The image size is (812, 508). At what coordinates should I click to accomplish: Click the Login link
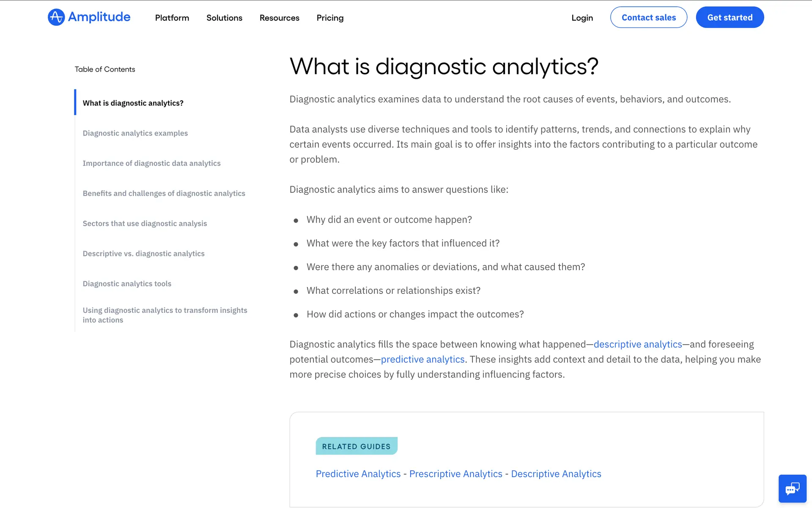click(582, 18)
